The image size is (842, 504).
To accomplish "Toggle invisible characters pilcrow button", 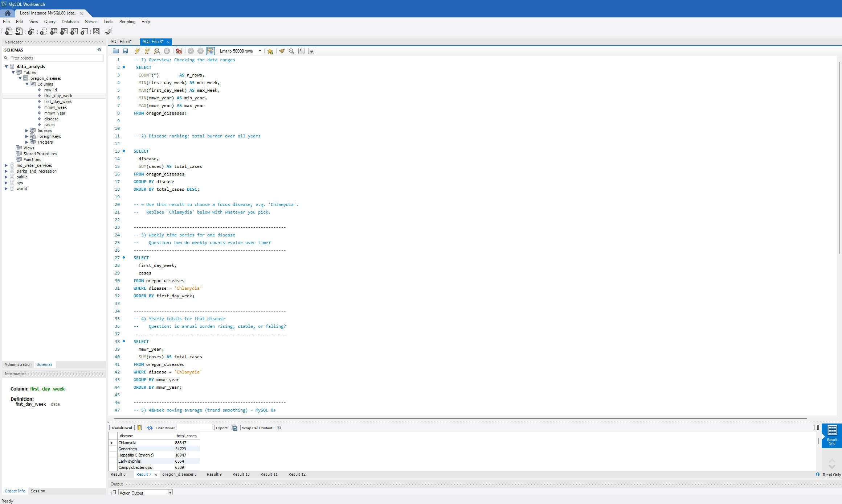I will pyautogui.click(x=301, y=51).
